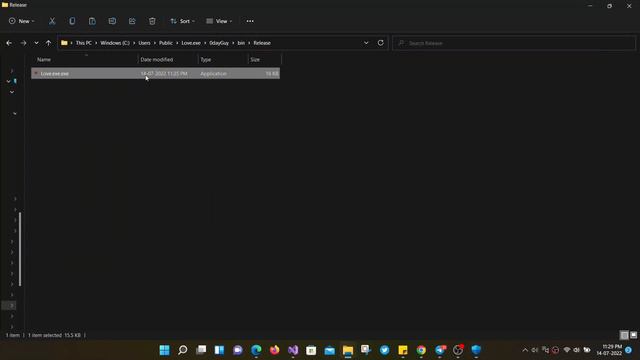Open Visual Studio from taskbar

[x=293, y=350]
